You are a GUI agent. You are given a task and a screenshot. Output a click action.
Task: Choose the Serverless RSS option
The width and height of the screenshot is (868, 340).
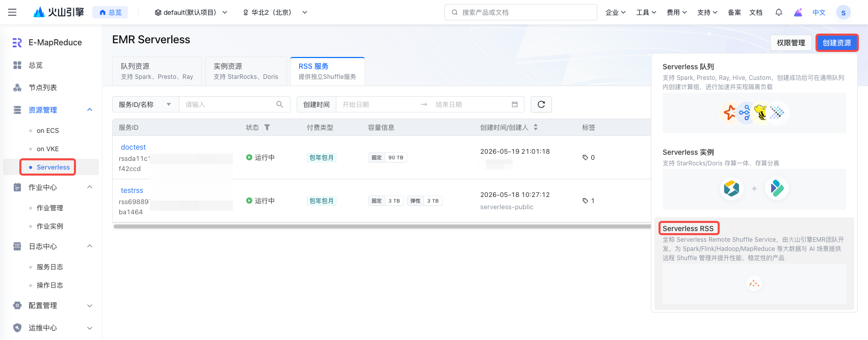click(754, 264)
